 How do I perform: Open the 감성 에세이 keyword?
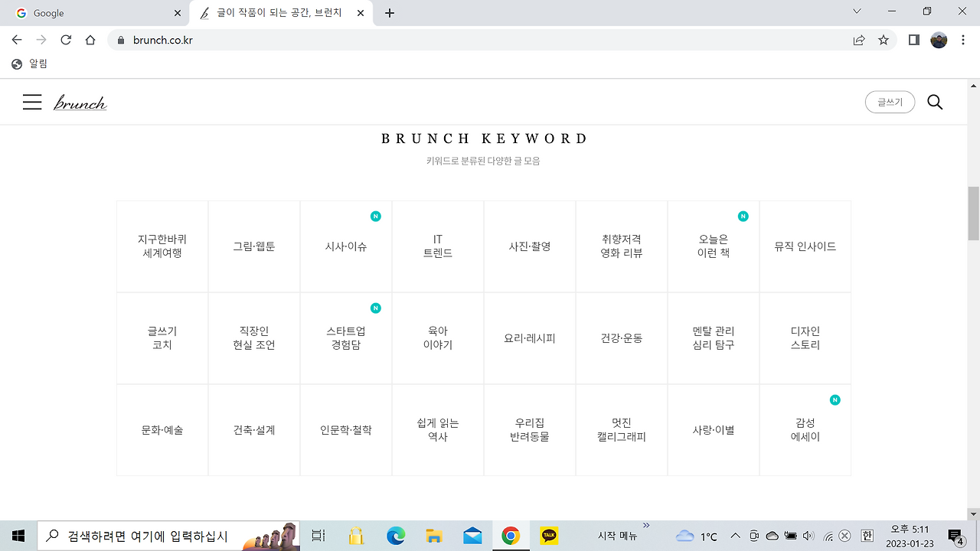805,429
